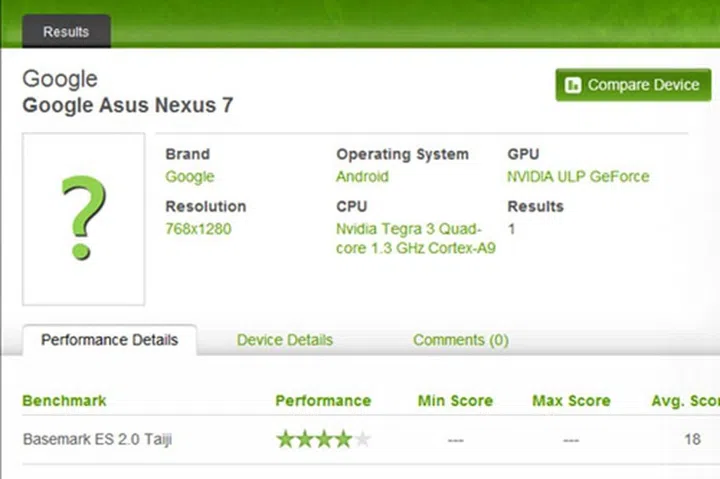Click the NVIDIA ULP GeForce link
Image resolution: width=720 pixels, height=479 pixels.
click(x=578, y=177)
